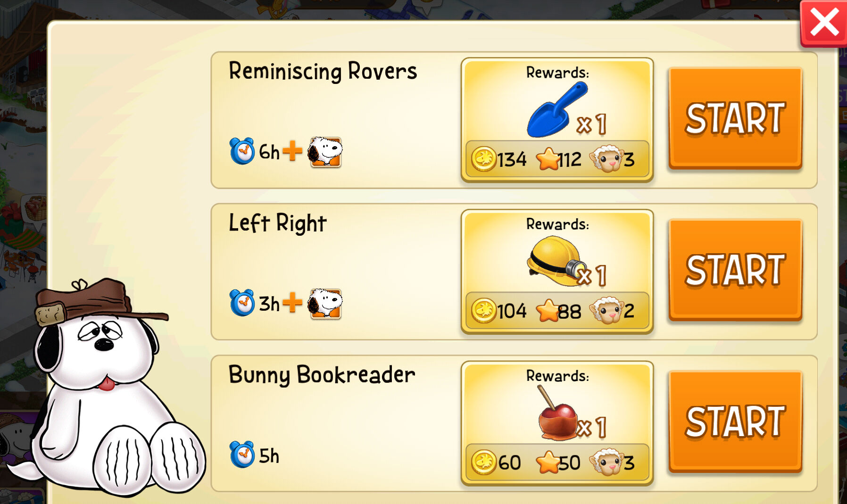This screenshot has width=847, height=504.
Task: Tap the 60 coins reward icon
Action: [484, 463]
